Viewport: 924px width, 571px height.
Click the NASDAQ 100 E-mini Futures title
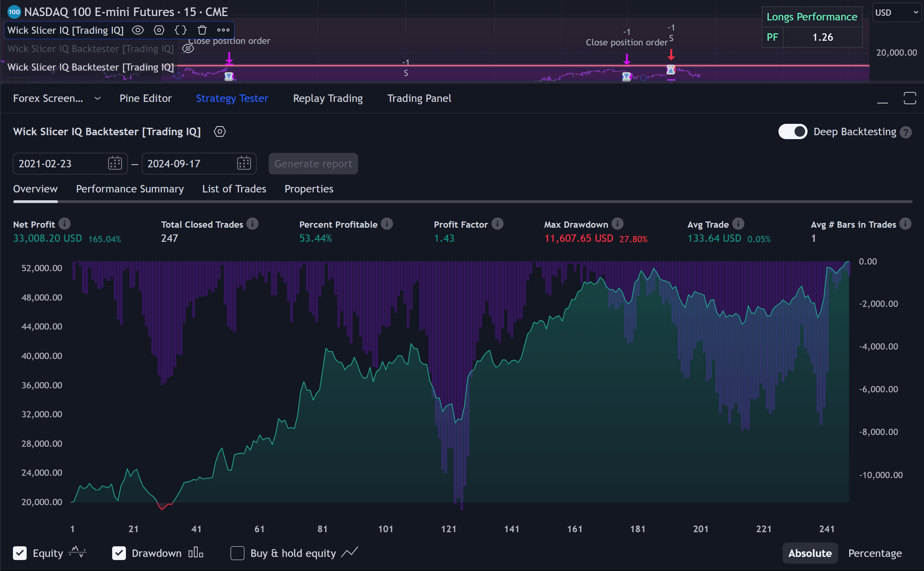click(x=126, y=12)
